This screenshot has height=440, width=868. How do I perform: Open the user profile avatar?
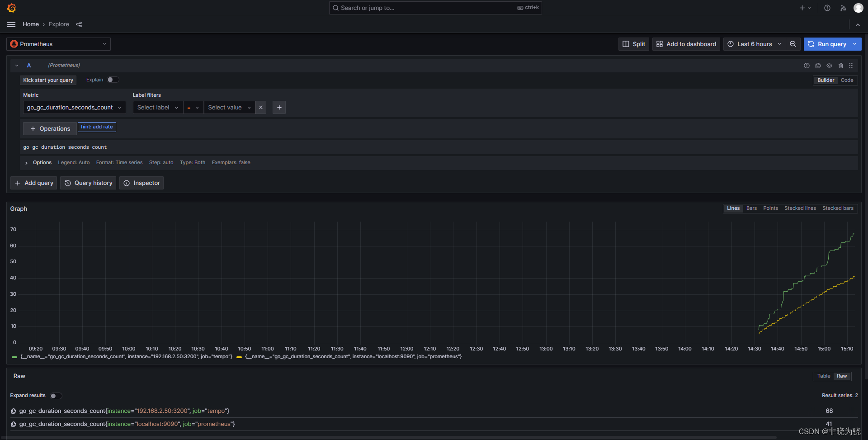(858, 8)
